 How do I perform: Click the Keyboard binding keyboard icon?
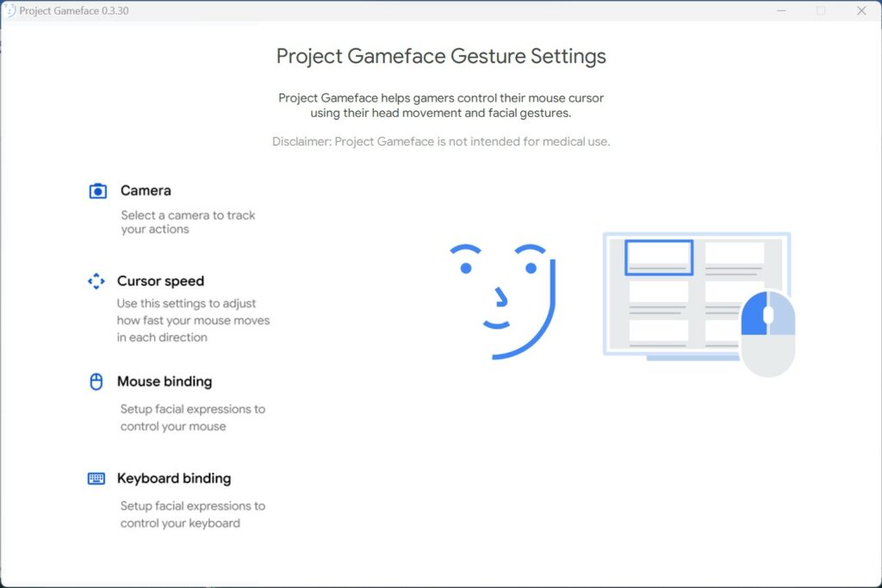click(x=96, y=479)
